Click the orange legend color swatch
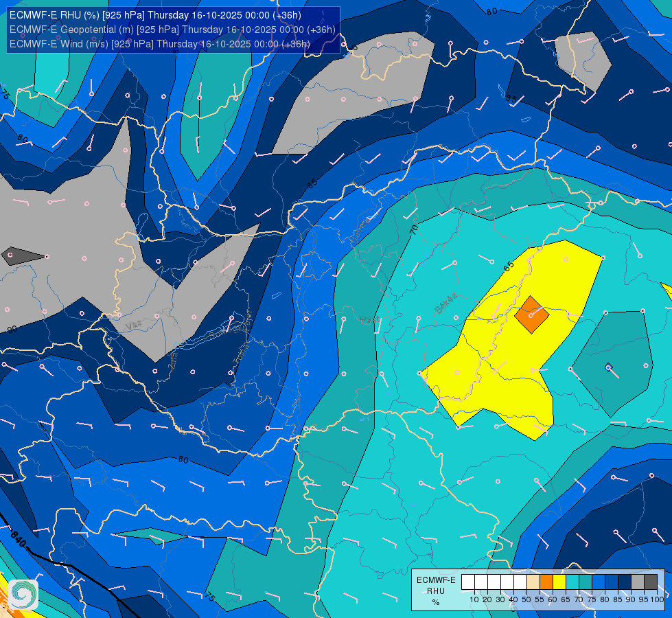 [546, 582]
